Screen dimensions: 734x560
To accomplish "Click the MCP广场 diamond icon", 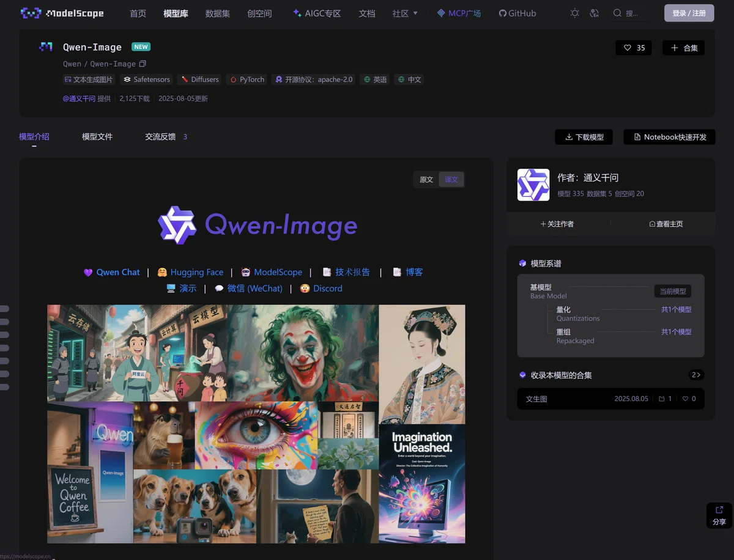I will coord(441,13).
